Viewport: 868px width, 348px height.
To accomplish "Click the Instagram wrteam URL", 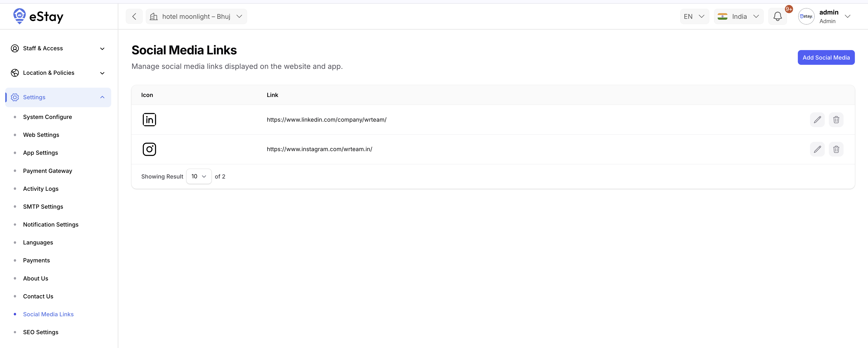I will click(x=319, y=149).
